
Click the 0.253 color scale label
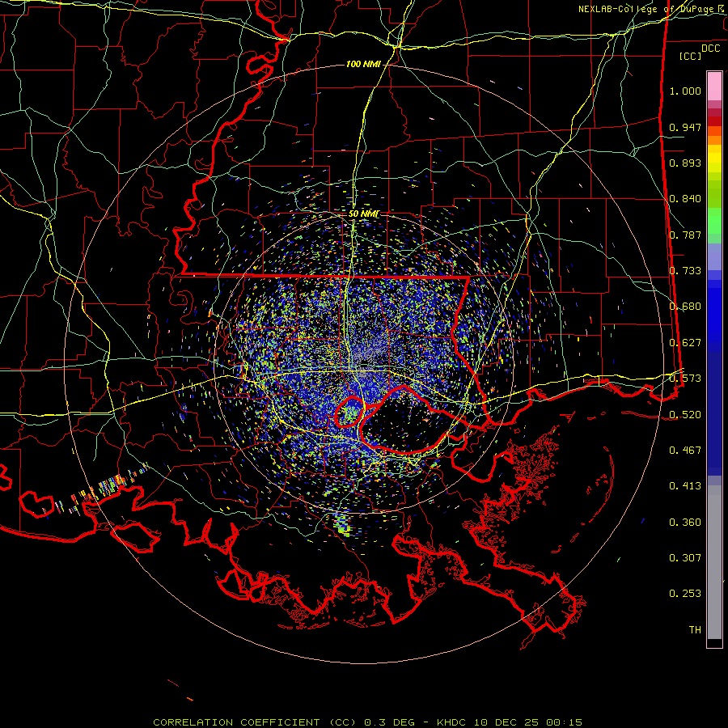[x=685, y=594]
